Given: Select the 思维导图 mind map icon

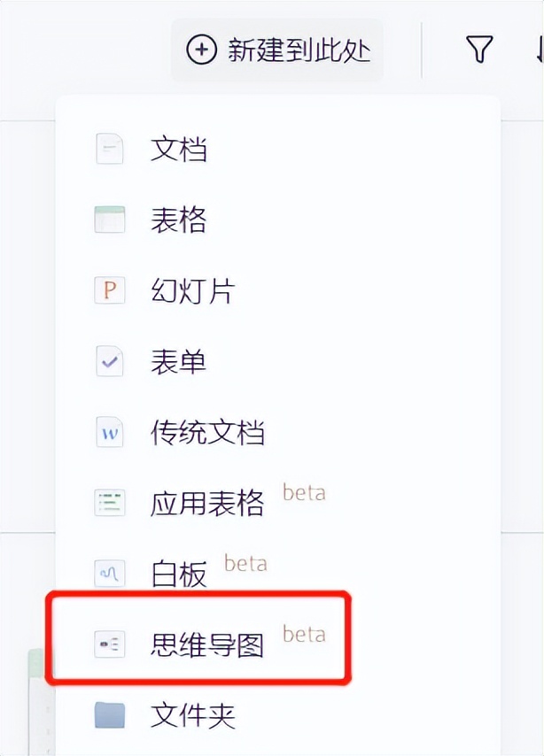Looking at the screenshot, I should (110, 644).
